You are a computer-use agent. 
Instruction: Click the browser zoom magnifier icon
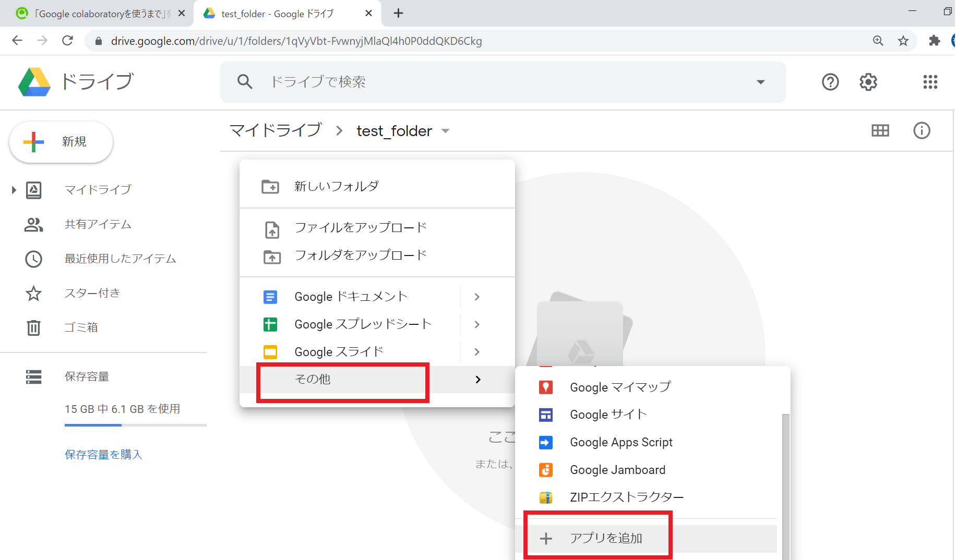(878, 41)
